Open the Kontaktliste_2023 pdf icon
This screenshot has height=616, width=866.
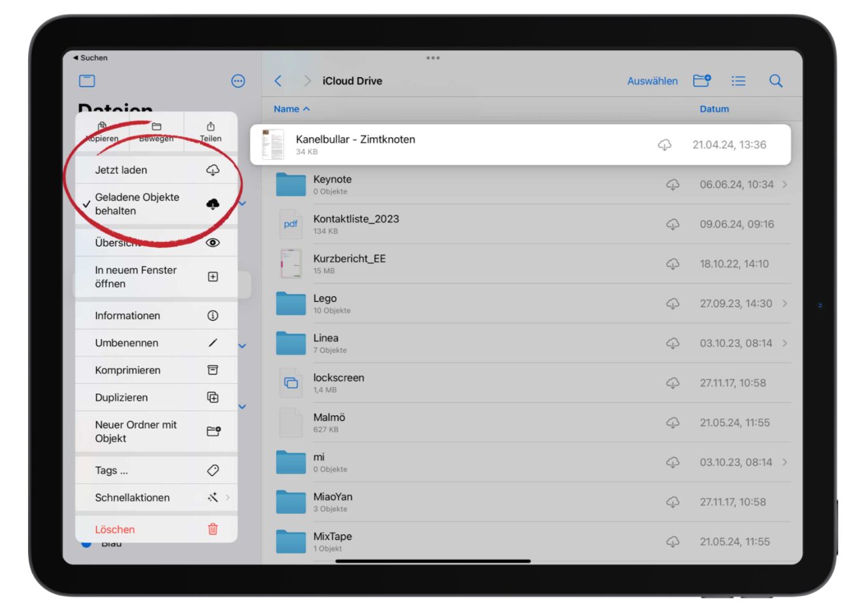(291, 224)
